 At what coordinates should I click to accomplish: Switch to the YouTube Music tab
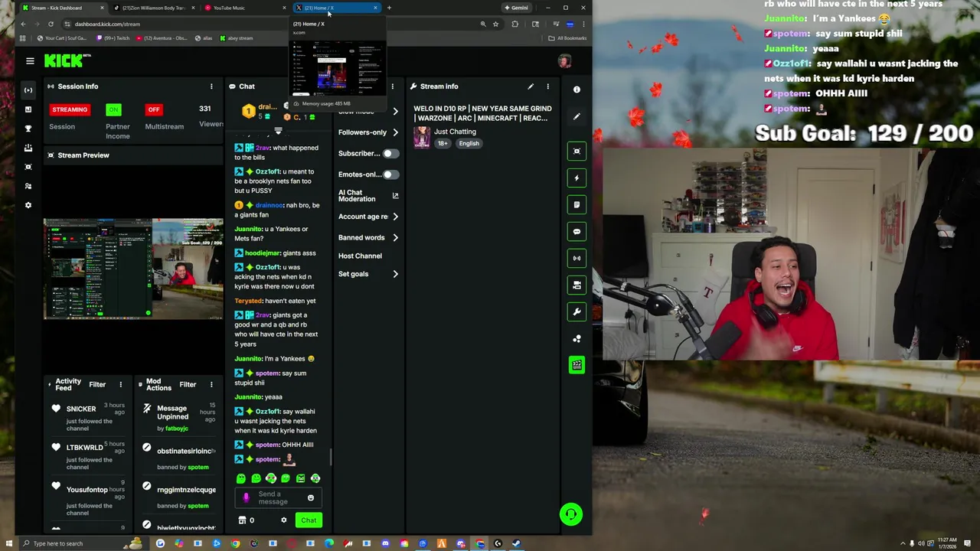pos(245,8)
